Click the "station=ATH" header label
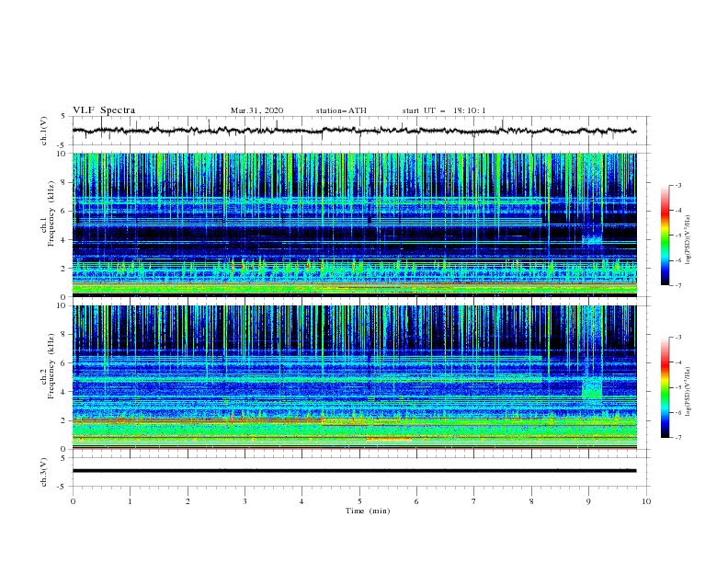Image resolution: width=728 pixels, height=563 pixels. [x=341, y=110]
